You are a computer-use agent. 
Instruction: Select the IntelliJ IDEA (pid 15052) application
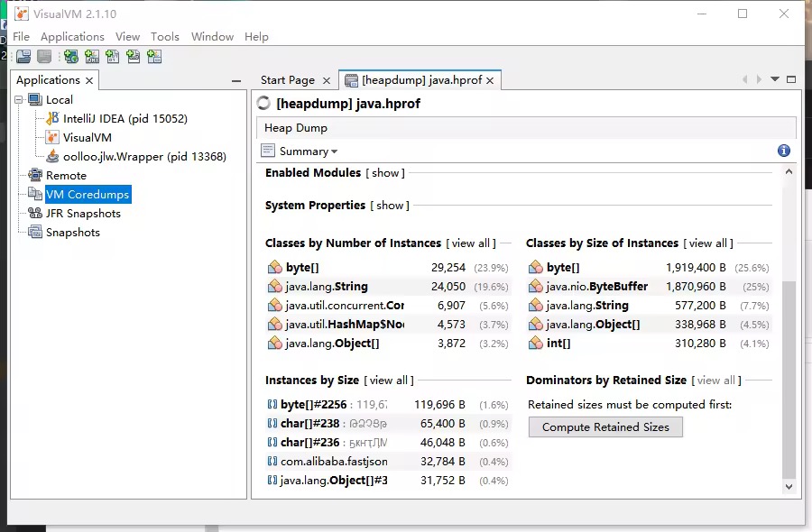click(125, 118)
